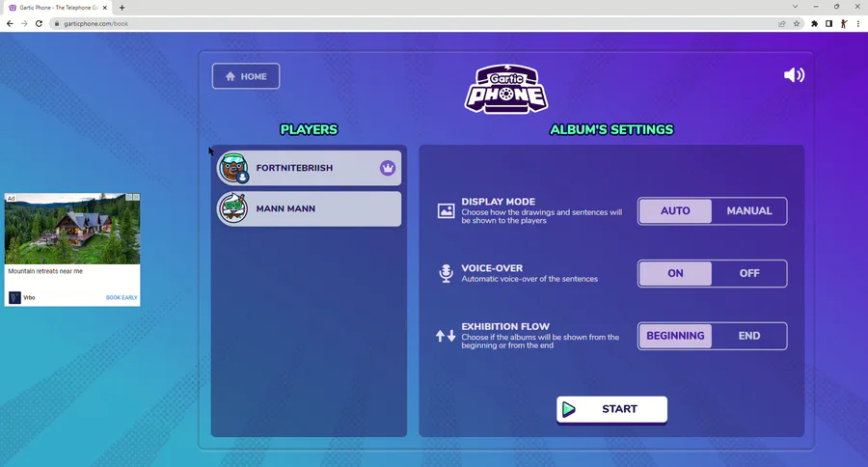Open the Chrome three-dot menu
Image resolution: width=868 pixels, height=467 pixels.
858,24
